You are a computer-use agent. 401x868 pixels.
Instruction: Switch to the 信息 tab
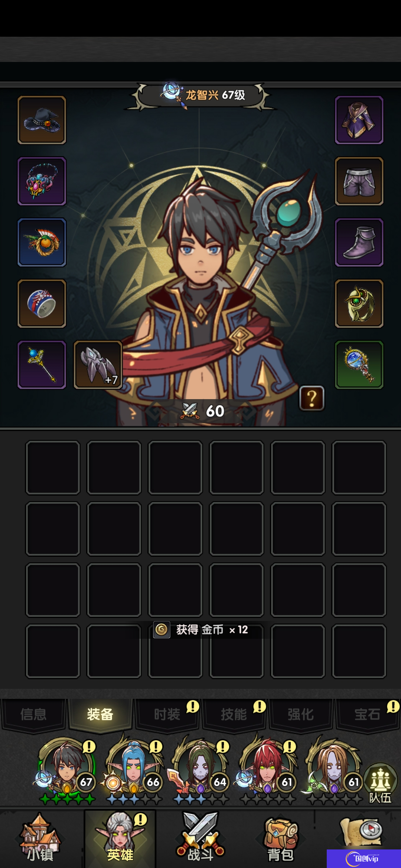(x=33, y=714)
